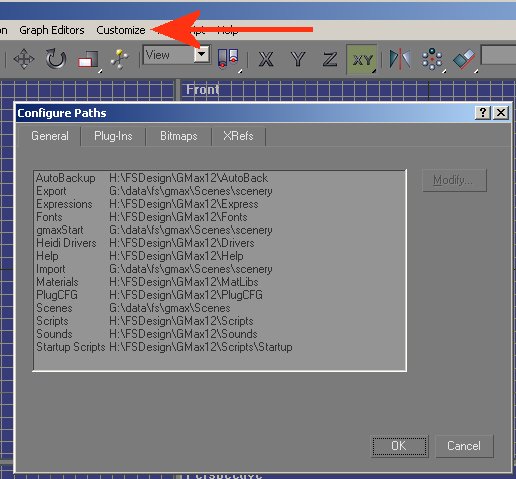Activate the Rotate tool icon
Viewport: 516px width, 479px height.
(x=56, y=59)
